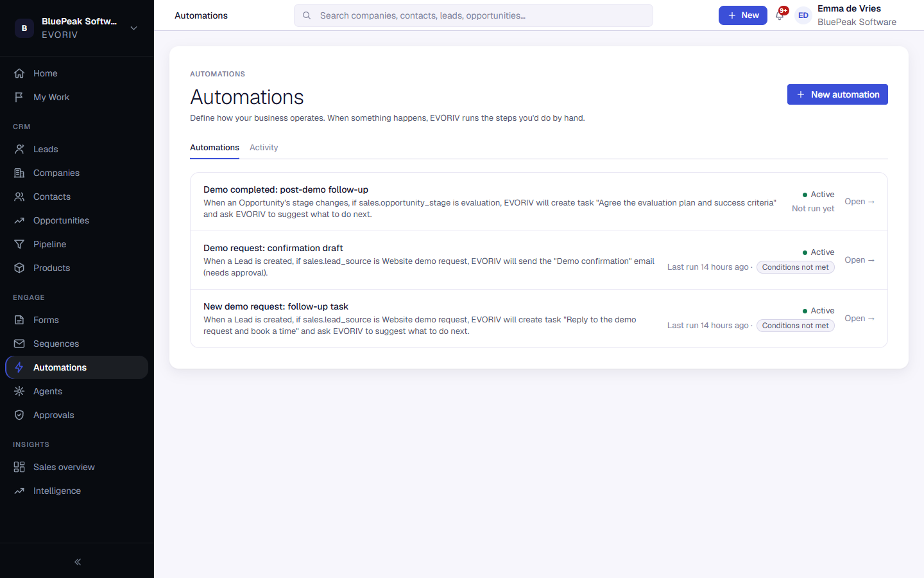924x578 pixels.
Task: Click title Demo request: confirmation draft
Action: click(x=273, y=248)
